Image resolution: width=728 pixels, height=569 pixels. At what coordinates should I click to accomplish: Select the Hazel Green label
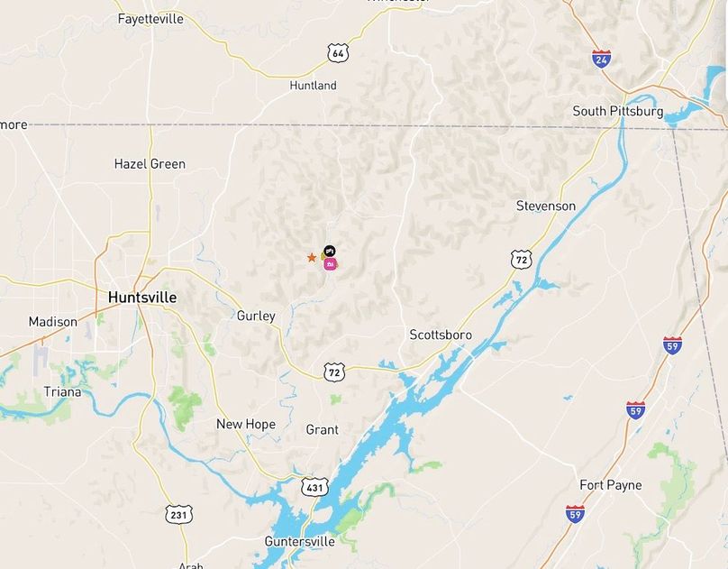[150, 163]
